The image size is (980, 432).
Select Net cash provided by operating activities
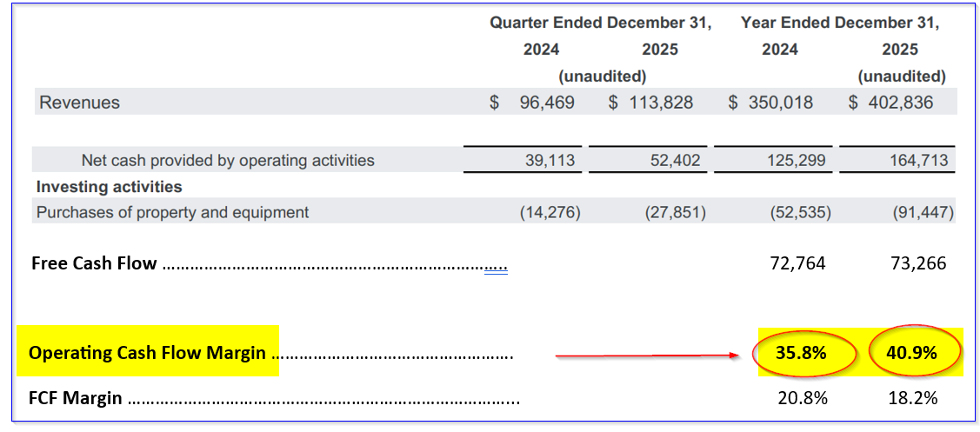click(228, 160)
